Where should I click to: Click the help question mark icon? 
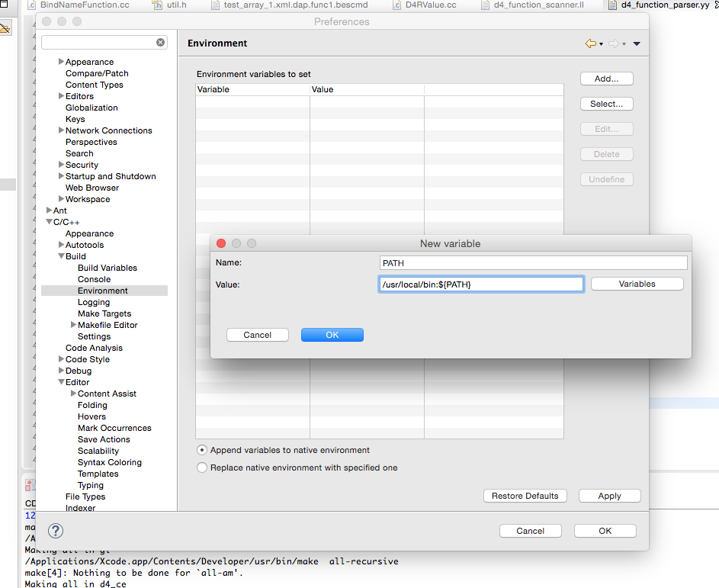54,531
